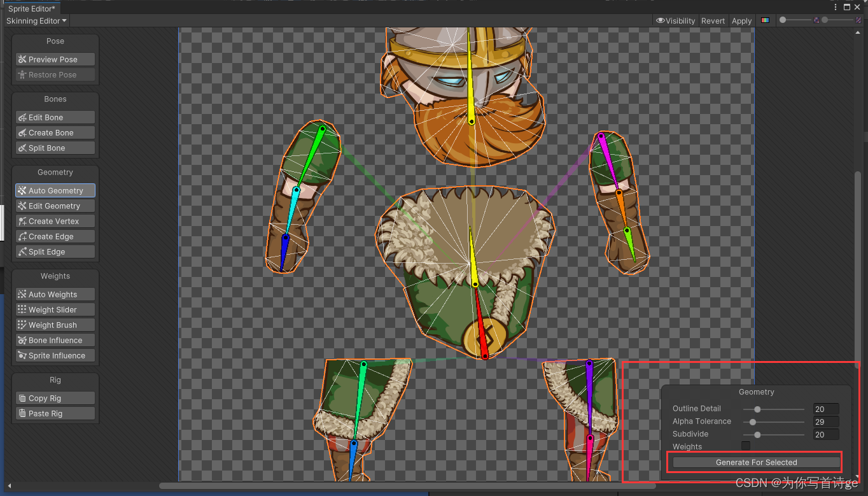Activate the Edit Bone tool
Viewport: 868px width, 496px height.
(x=55, y=117)
